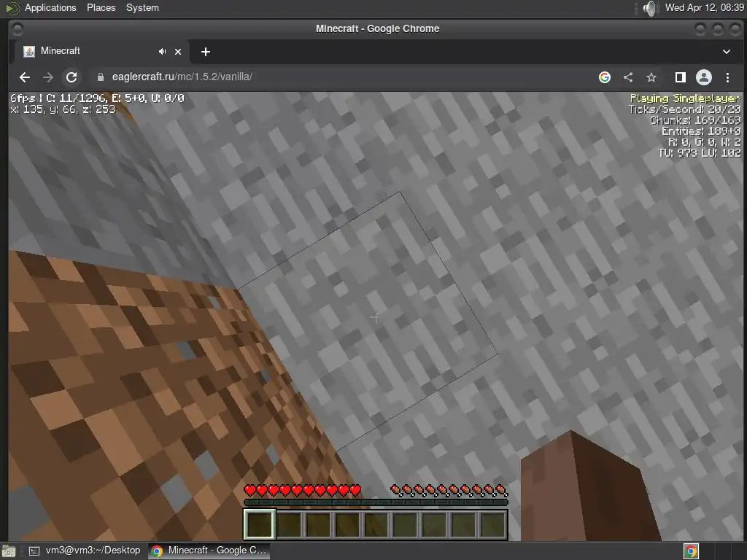Select the first hotbar slot
Screen dimensions: 747x560
pos(259,524)
